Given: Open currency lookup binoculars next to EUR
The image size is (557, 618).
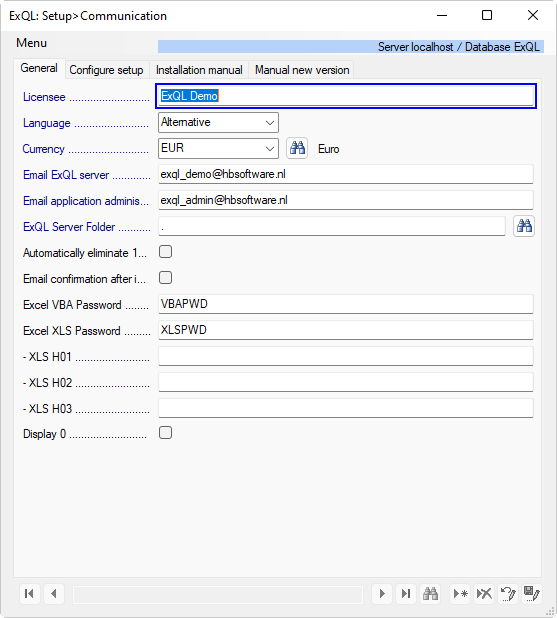Looking at the screenshot, I should point(297,148).
